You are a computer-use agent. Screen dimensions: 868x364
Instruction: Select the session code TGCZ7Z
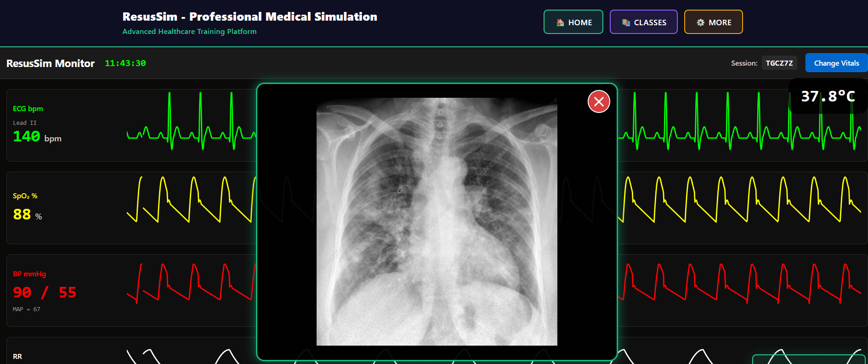tap(779, 63)
